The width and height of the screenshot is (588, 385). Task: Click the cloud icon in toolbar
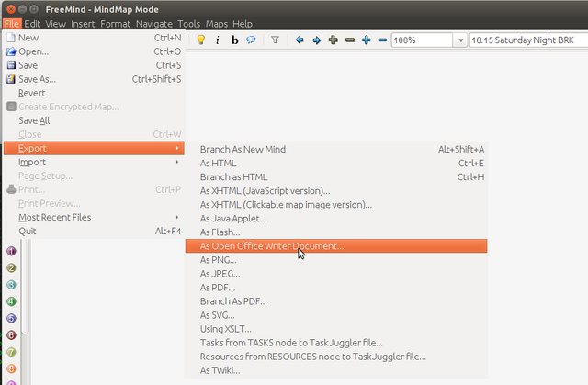[251, 40]
